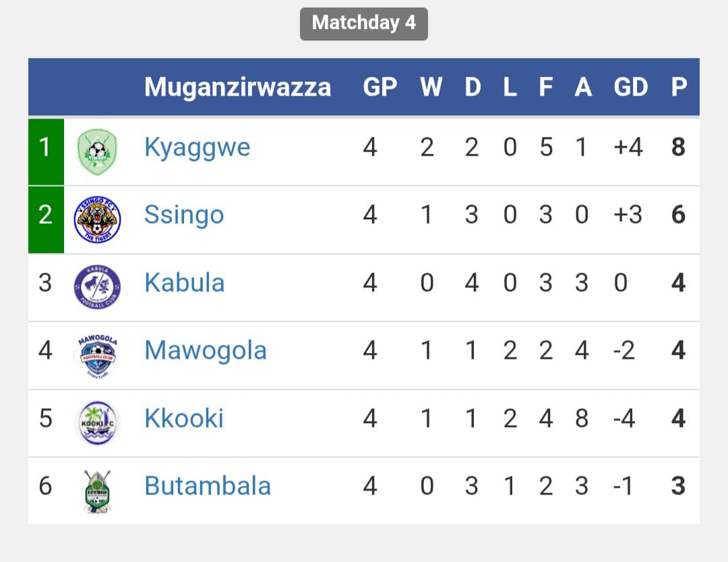Select the Mawogola team name

(206, 351)
